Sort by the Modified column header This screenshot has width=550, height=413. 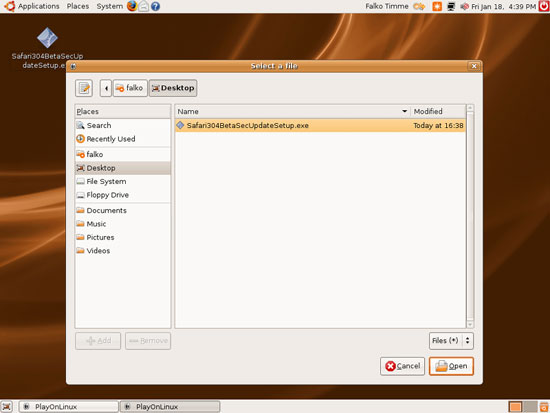[x=438, y=112]
